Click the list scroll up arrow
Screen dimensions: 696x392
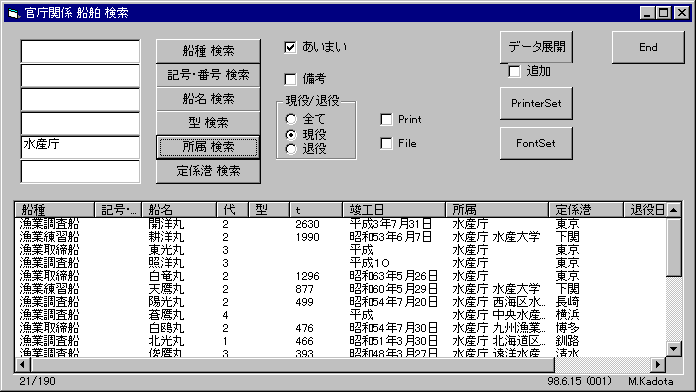click(674, 210)
